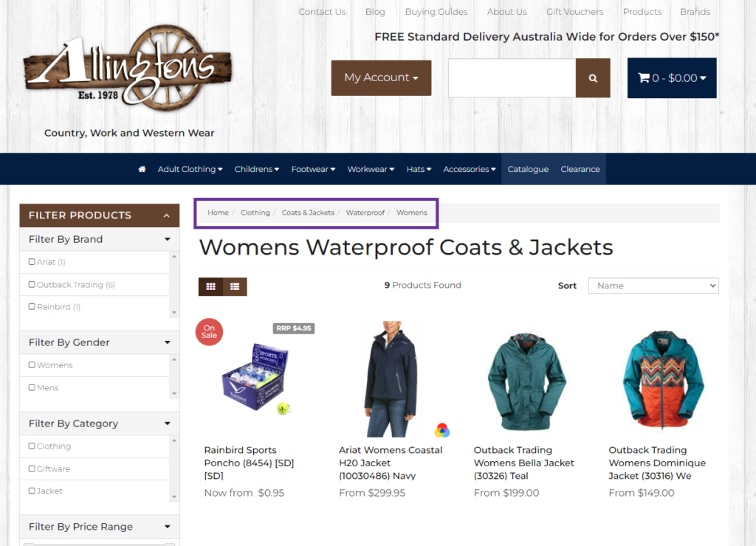Image resolution: width=756 pixels, height=546 pixels.
Task: Click the colour options icon on Ariat jacket
Action: (441, 430)
